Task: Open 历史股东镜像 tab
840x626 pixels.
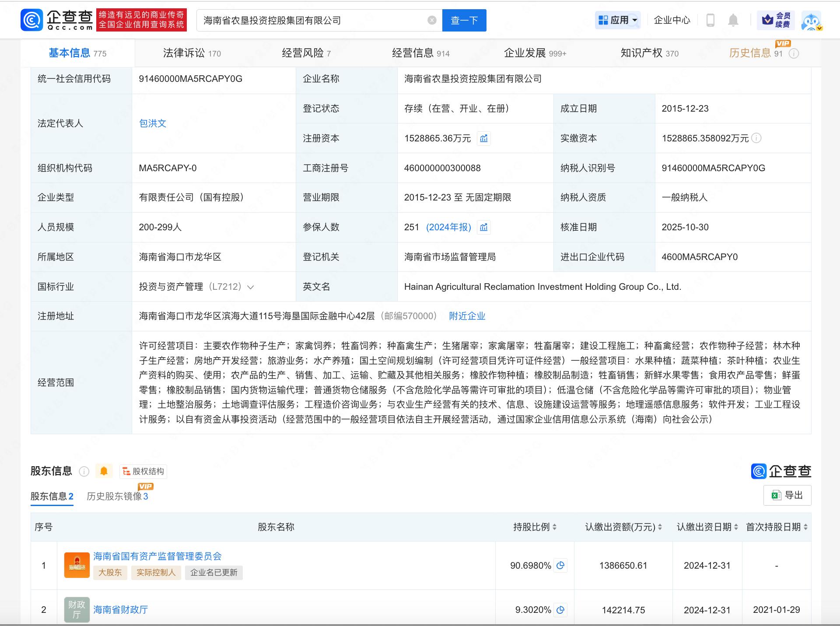Action: [x=117, y=496]
